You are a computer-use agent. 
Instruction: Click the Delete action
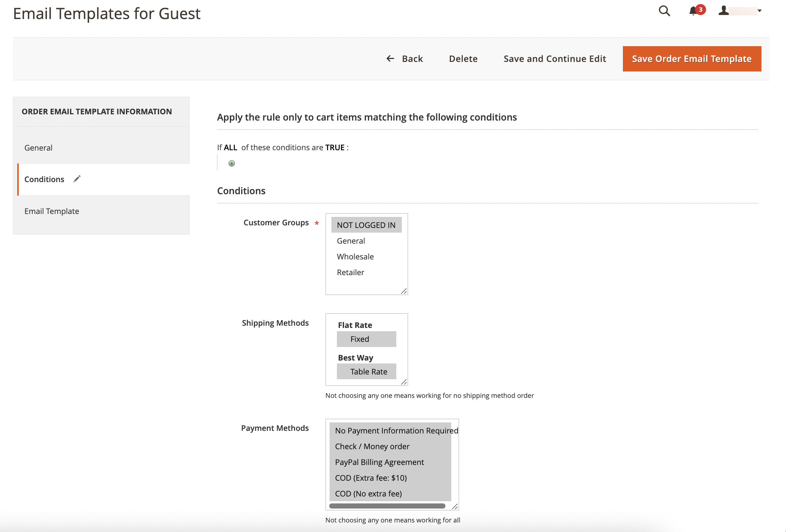point(463,59)
